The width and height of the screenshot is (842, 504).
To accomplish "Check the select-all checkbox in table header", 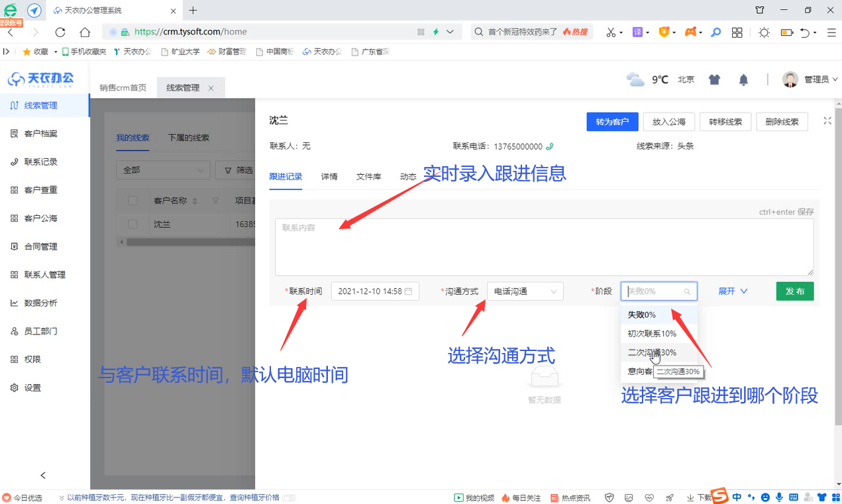I will coord(132,201).
